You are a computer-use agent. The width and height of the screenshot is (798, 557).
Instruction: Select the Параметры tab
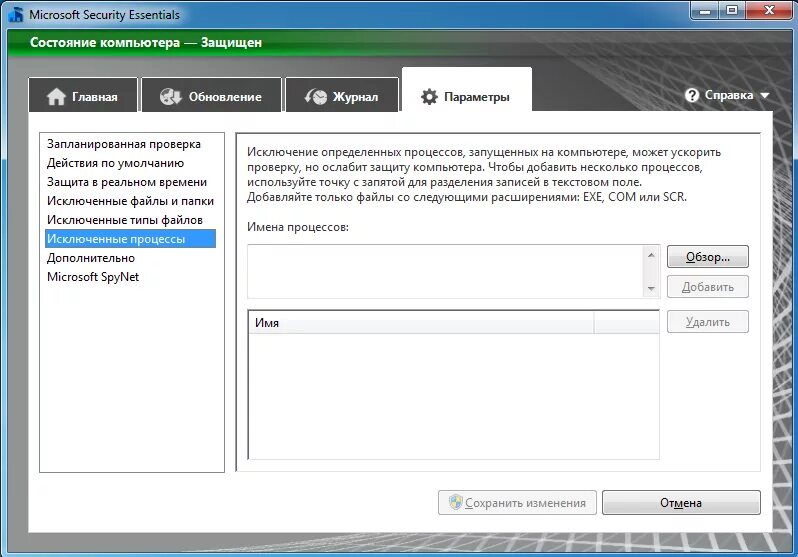point(467,90)
